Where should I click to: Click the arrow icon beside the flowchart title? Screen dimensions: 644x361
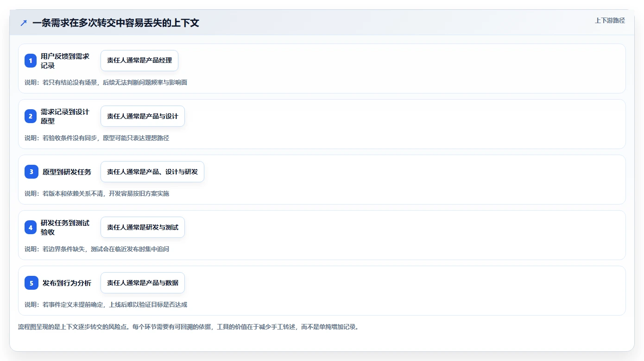pos(23,23)
